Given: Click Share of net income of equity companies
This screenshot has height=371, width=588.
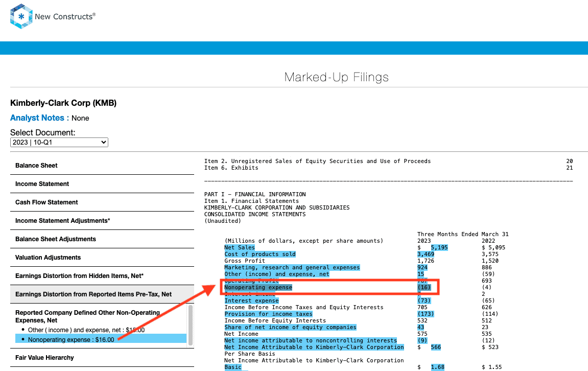Looking at the screenshot, I should point(290,327).
